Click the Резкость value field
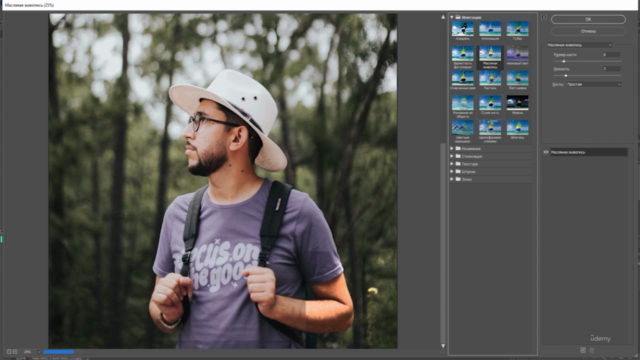The height and width of the screenshot is (360, 640). (x=611, y=69)
